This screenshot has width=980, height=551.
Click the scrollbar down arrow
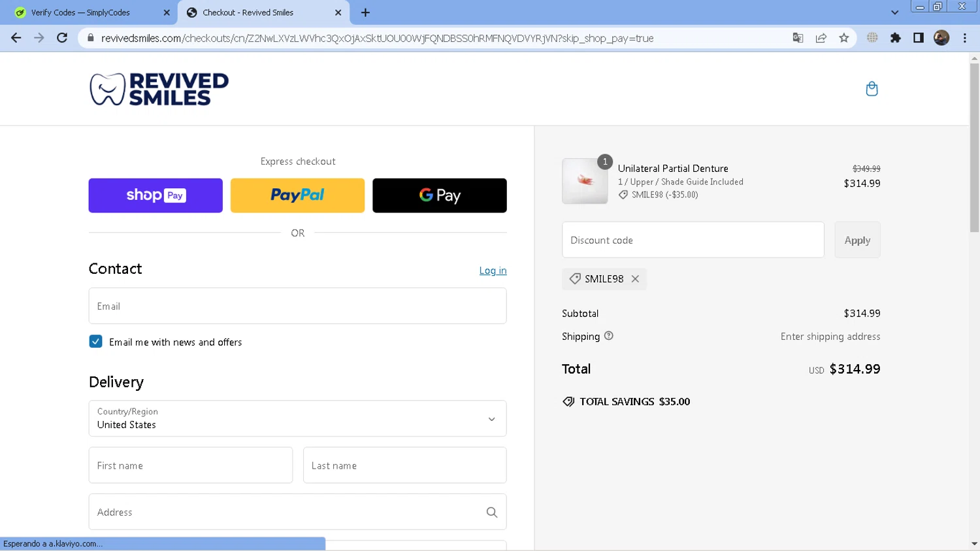974,544
